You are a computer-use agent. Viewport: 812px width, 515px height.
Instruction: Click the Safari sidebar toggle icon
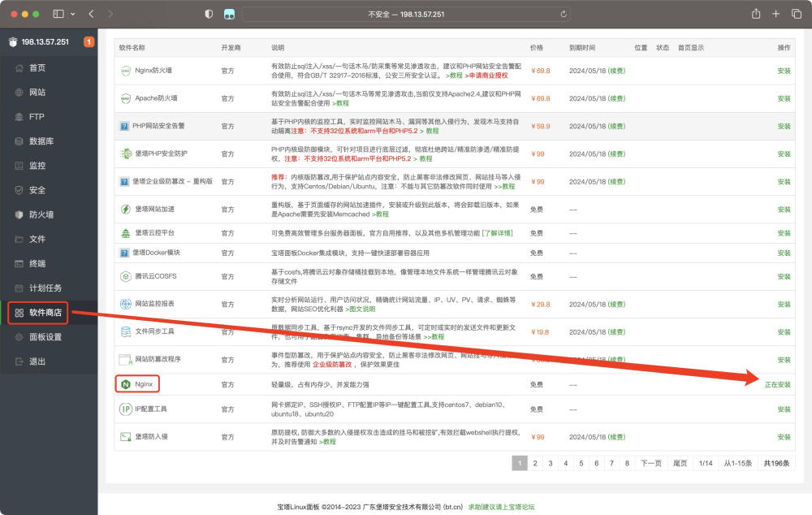point(58,14)
